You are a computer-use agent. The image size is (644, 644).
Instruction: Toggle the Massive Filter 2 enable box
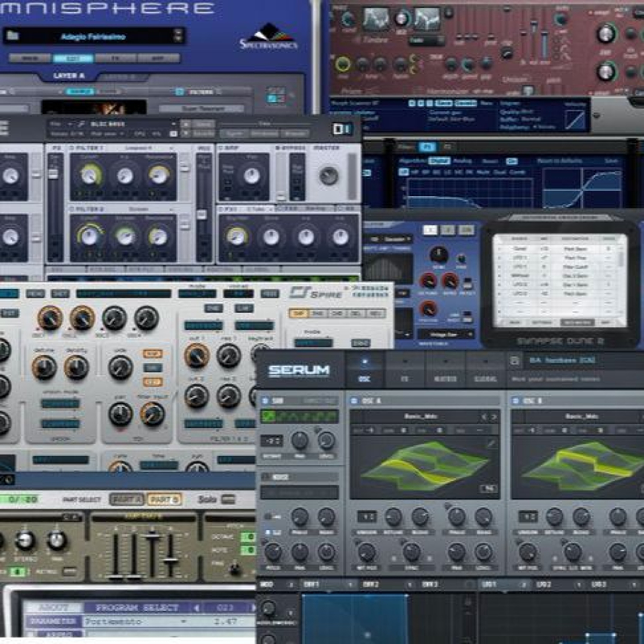coord(72,209)
